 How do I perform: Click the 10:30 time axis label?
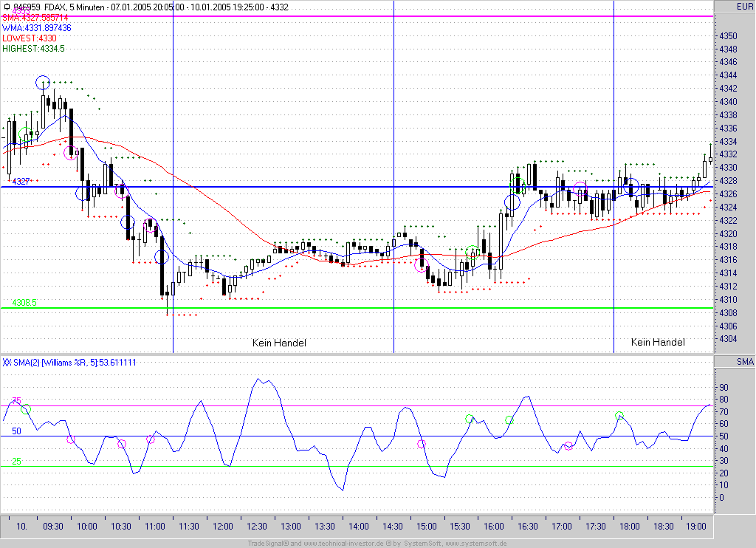(121, 527)
